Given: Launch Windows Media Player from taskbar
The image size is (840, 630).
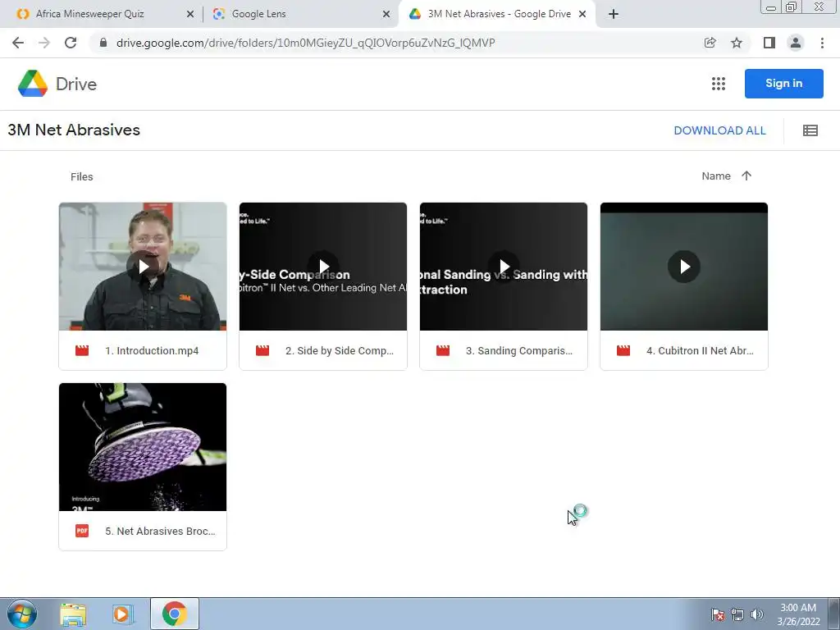Looking at the screenshot, I should click(x=122, y=614).
